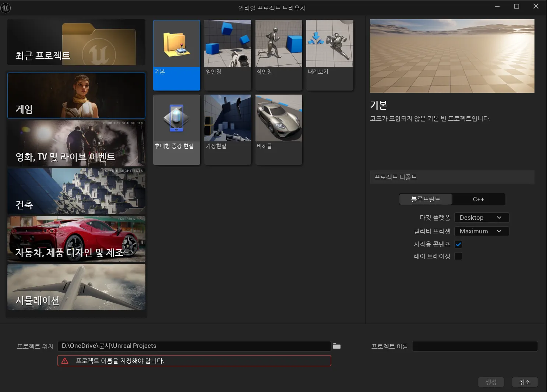Click the 프로젝트 이름 input field
Screen dimensions: 547x392
(474, 346)
